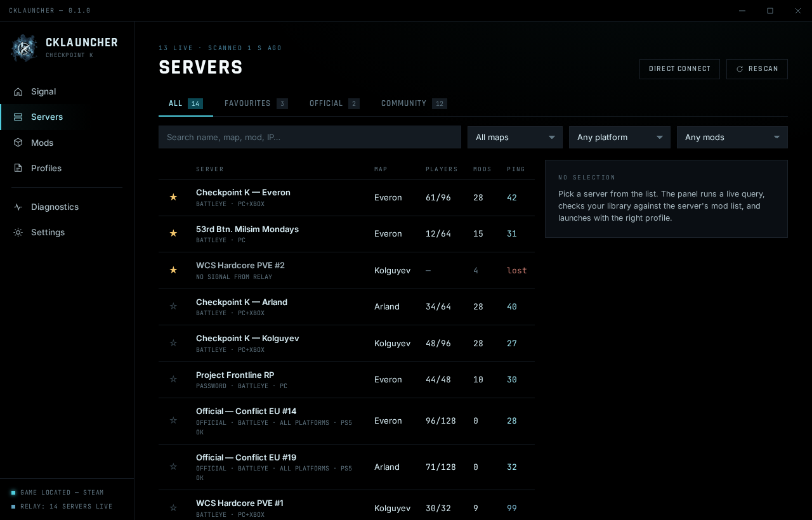Viewport: 812px width, 520px height.
Task: Click the CKLauncher logo emblem
Action: point(24,48)
